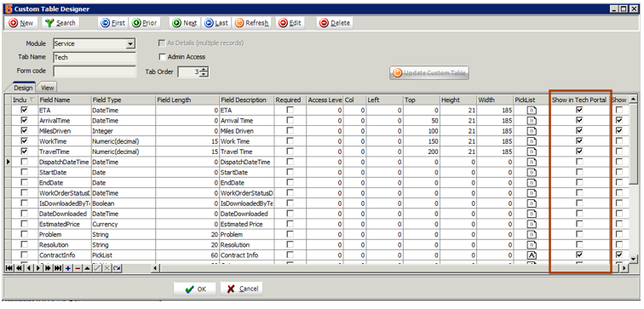The width and height of the screenshot is (644, 309).
Task: Go to Next record
Action: [x=185, y=23]
